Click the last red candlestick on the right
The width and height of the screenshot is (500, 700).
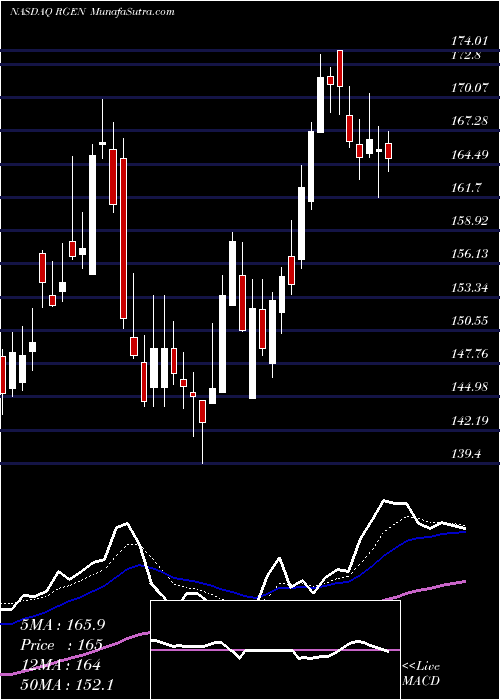click(x=388, y=151)
